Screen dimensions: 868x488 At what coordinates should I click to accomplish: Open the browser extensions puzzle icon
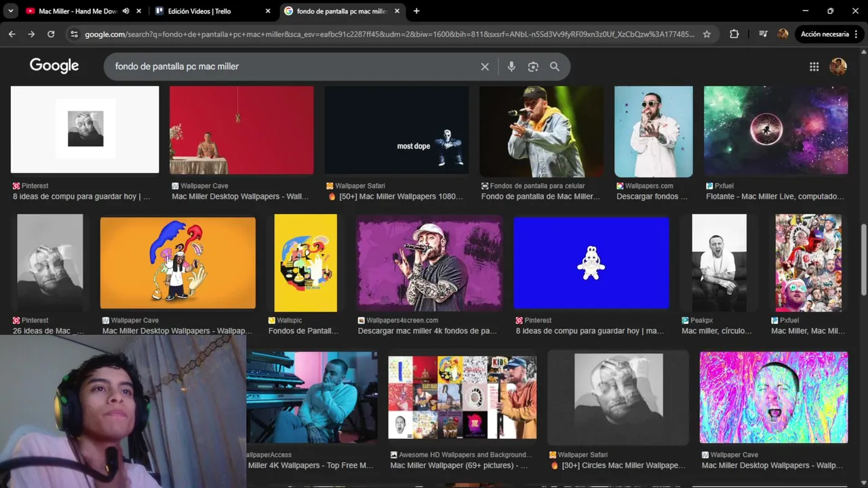(x=734, y=34)
